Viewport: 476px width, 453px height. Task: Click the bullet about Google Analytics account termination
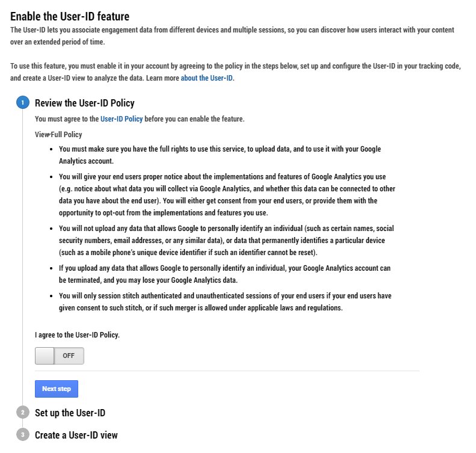(226, 273)
